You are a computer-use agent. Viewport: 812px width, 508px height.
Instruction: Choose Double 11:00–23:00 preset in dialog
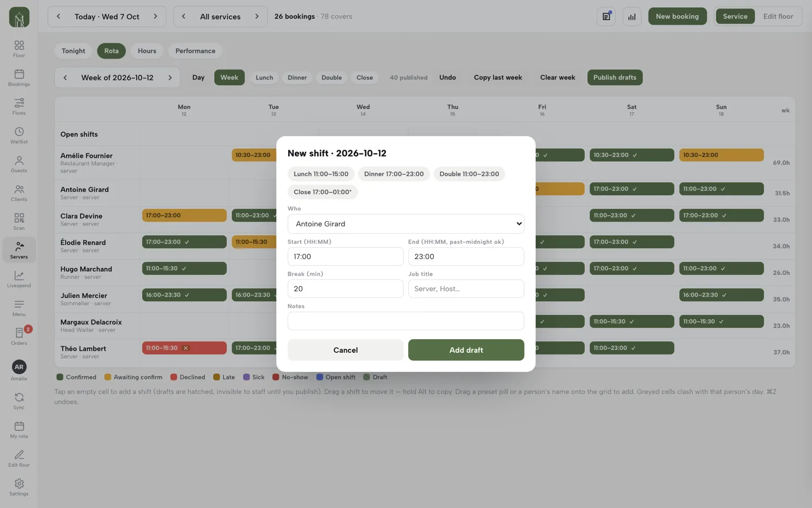[469, 174]
